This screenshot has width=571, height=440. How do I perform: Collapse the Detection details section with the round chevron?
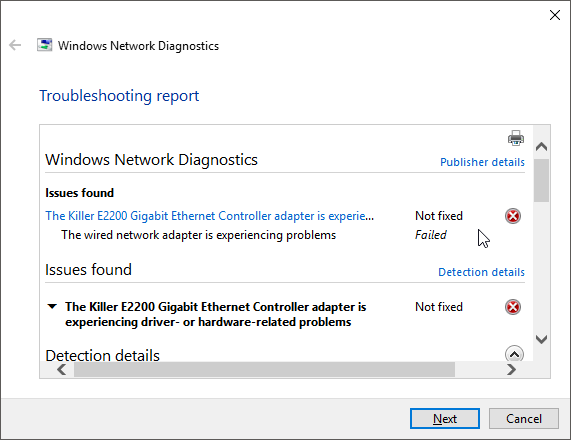[514, 354]
